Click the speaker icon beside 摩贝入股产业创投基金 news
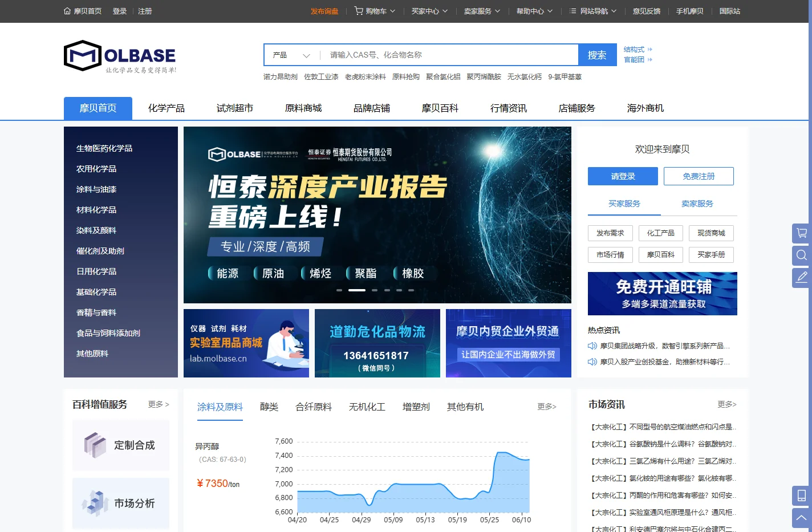The height and width of the screenshot is (532, 812). pyautogui.click(x=592, y=362)
